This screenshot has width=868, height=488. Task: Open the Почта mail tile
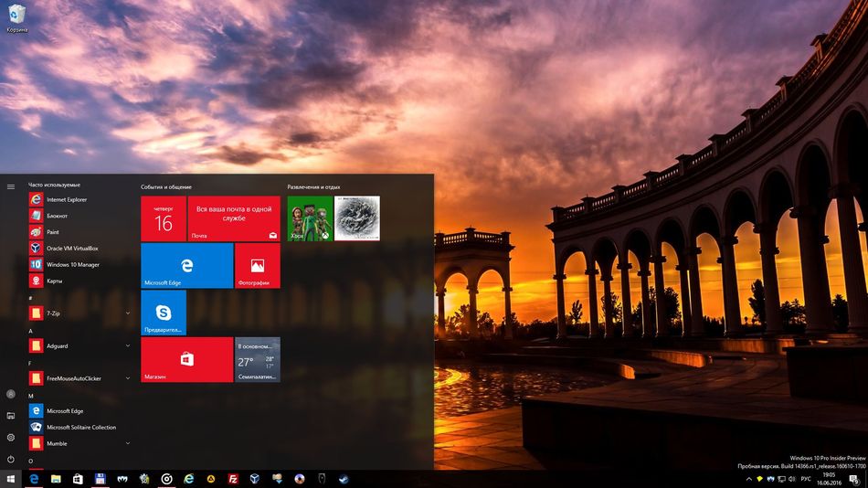coord(234,218)
